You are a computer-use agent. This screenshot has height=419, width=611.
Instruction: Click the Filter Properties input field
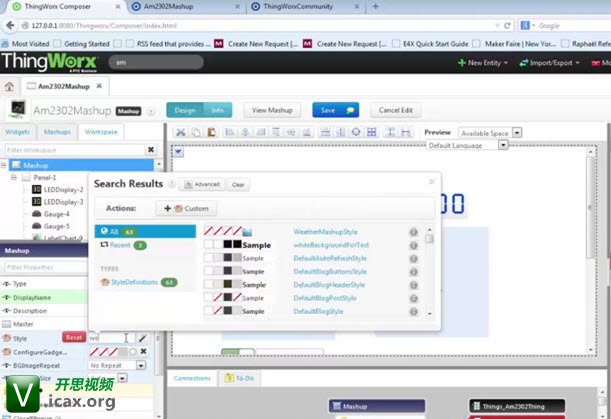tap(45, 267)
